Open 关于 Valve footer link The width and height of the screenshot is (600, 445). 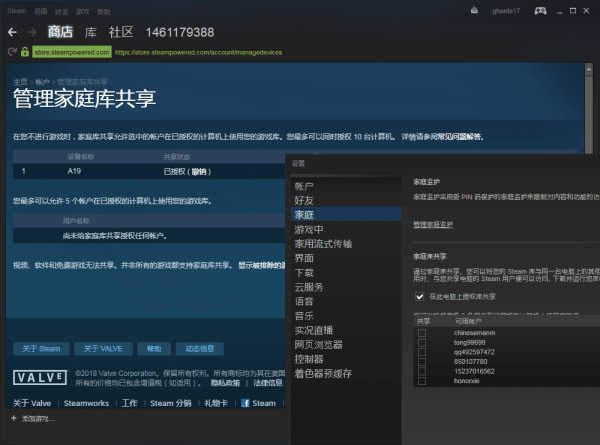tap(32, 403)
